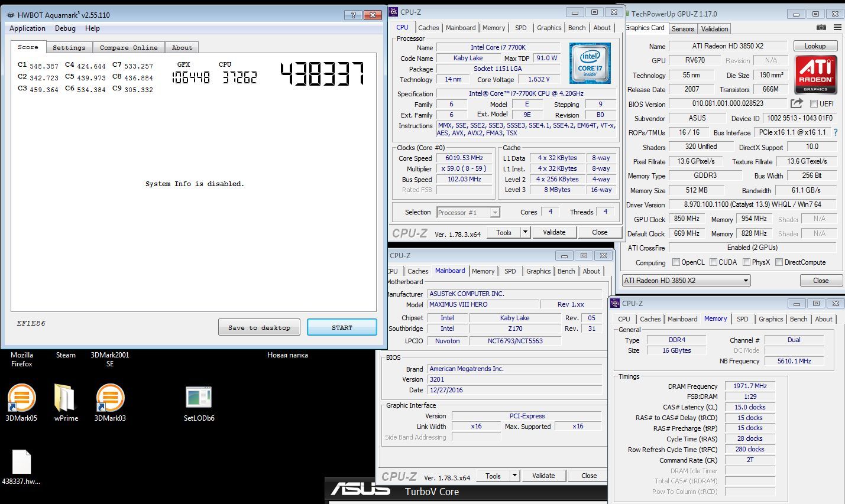Open the Caches tab in the top CPU-Z window
Viewport: 845px width, 504px height.
coord(429,28)
